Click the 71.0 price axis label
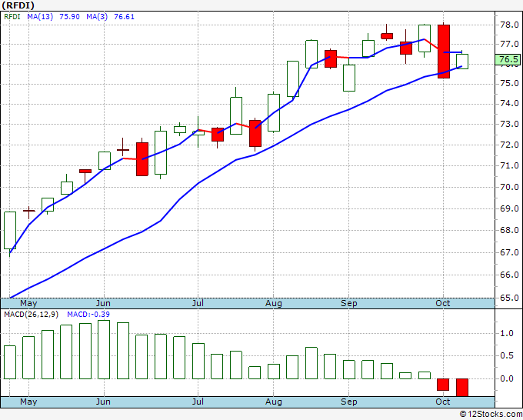 (509, 165)
